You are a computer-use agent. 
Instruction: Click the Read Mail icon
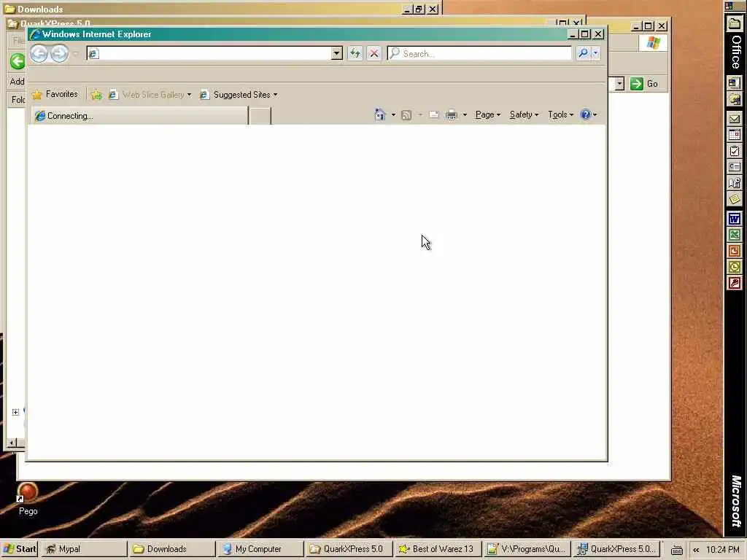(433, 114)
